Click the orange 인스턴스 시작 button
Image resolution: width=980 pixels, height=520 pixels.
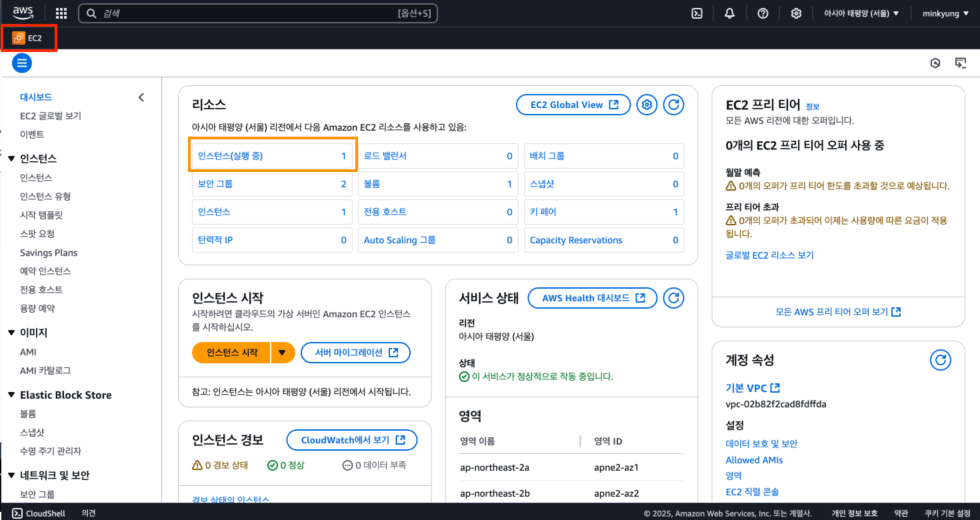coord(231,353)
